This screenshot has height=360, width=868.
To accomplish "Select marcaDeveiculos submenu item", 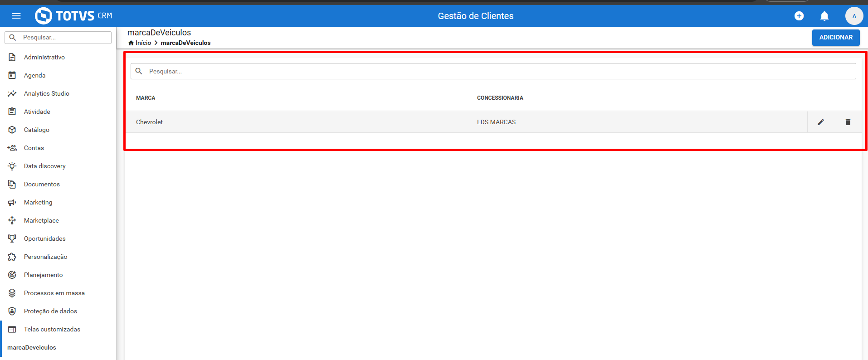I will [32, 347].
